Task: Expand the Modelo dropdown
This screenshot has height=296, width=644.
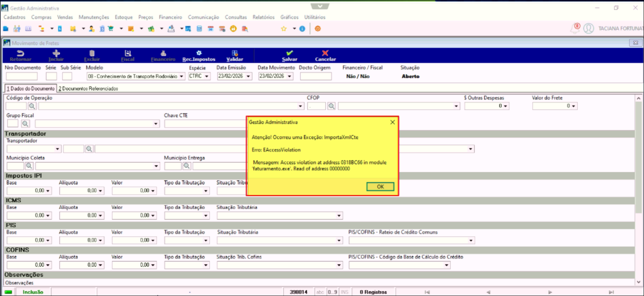Action: click(x=181, y=76)
